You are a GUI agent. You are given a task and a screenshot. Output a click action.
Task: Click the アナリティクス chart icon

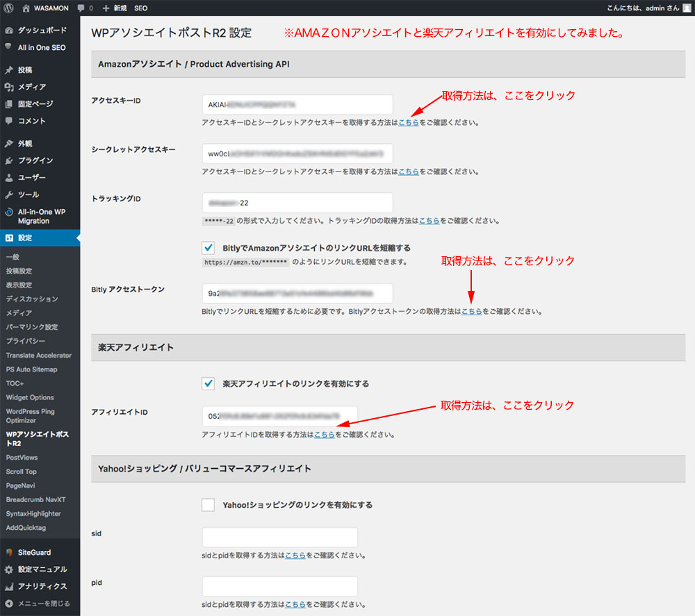9,586
